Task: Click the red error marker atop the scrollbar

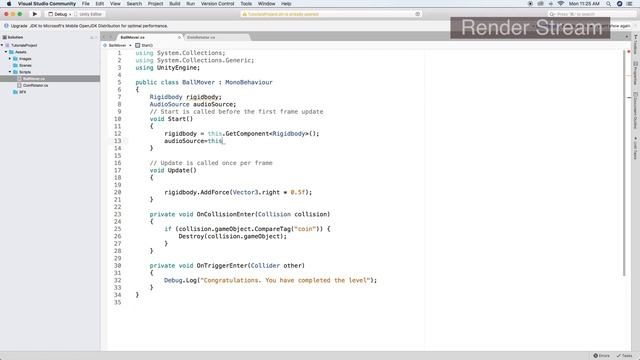Action: [x=629, y=52]
